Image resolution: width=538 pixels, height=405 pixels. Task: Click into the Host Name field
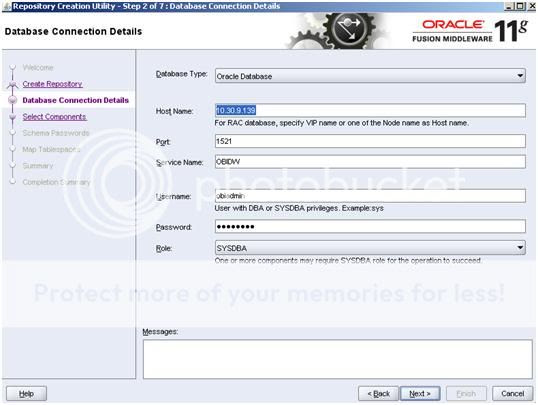point(370,110)
